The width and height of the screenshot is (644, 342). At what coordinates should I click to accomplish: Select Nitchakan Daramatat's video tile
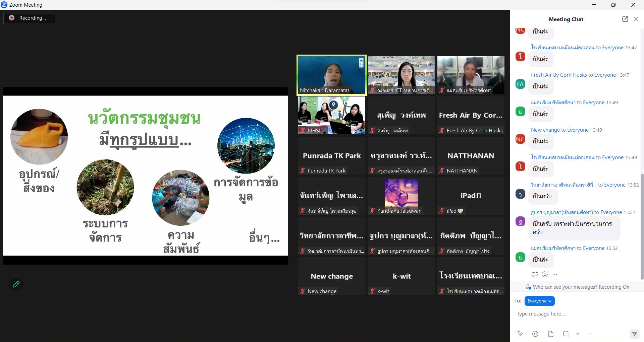coord(331,75)
